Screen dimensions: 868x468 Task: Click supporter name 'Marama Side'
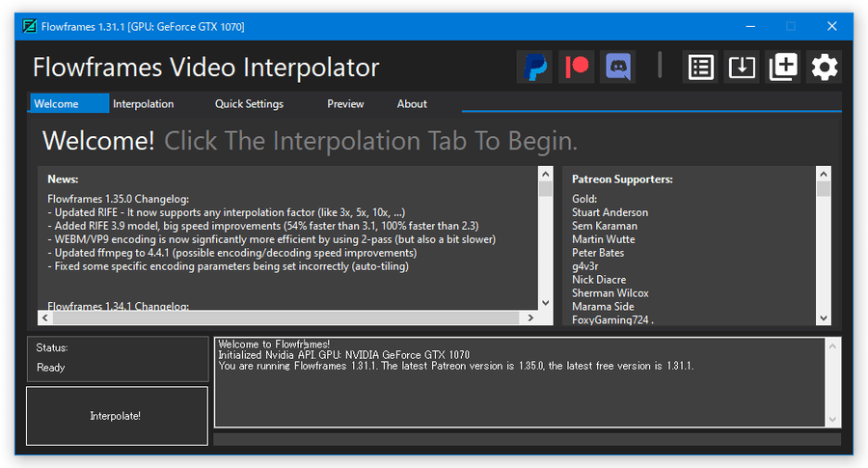[x=603, y=306]
